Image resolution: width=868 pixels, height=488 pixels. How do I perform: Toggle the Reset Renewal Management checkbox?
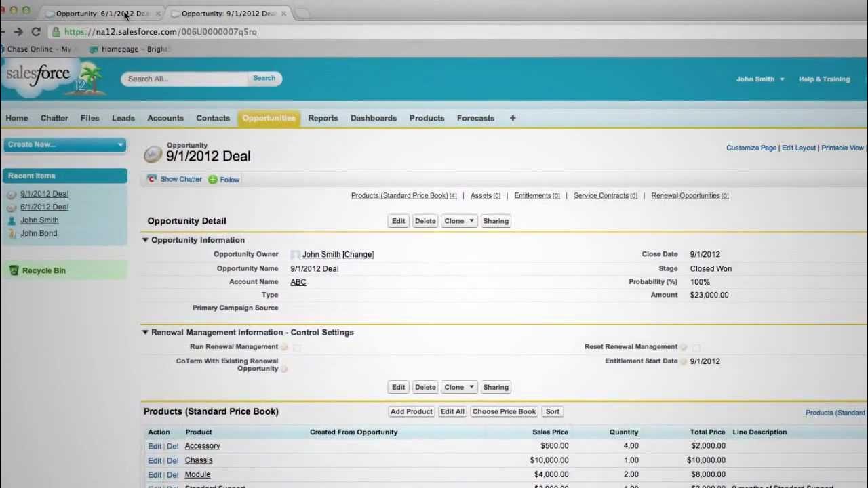point(696,347)
